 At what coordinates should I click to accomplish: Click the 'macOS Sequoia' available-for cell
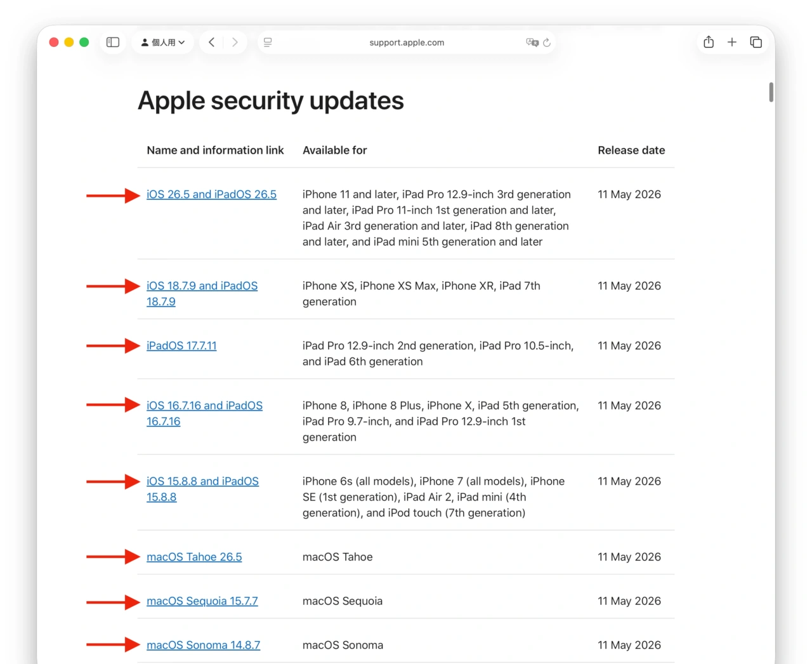click(343, 601)
